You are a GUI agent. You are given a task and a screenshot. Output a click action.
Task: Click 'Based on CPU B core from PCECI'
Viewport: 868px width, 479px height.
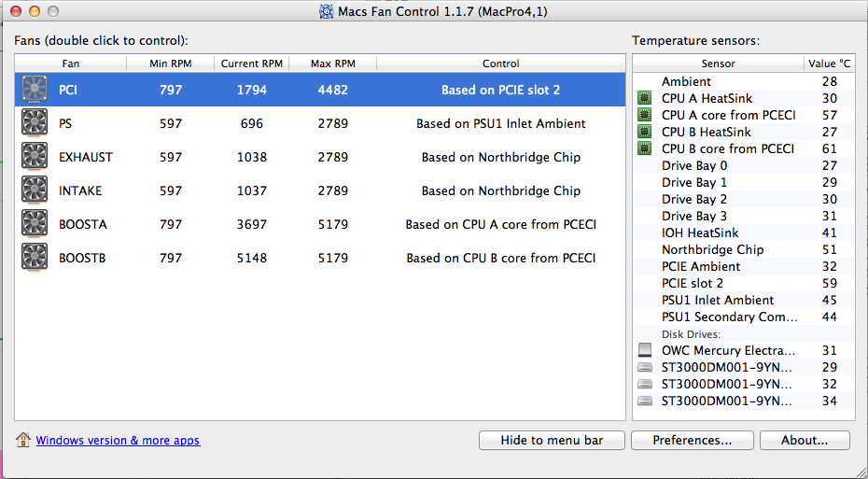501,258
